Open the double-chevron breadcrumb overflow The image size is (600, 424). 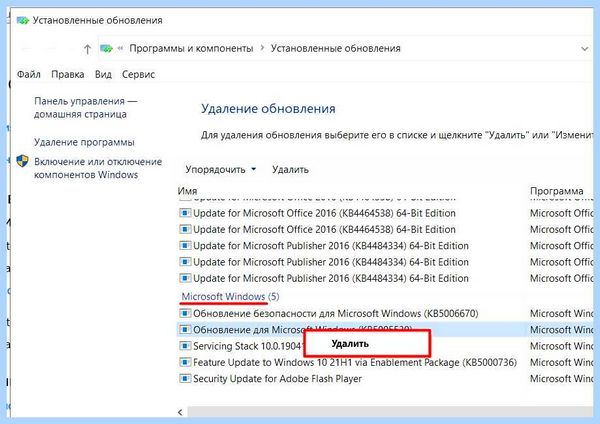click(x=120, y=49)
